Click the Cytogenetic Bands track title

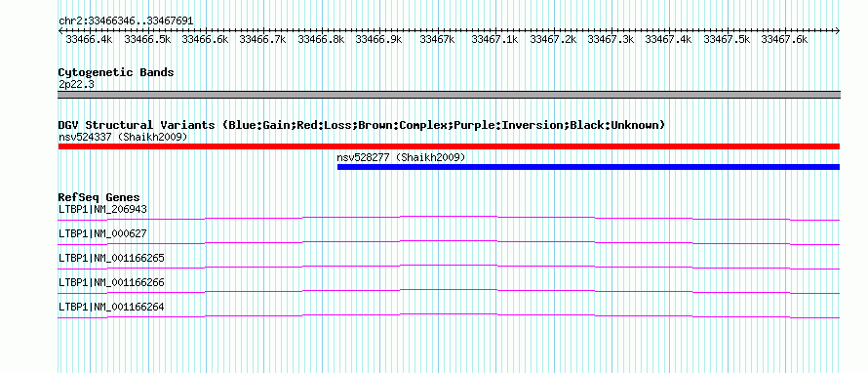click(116, 72)
